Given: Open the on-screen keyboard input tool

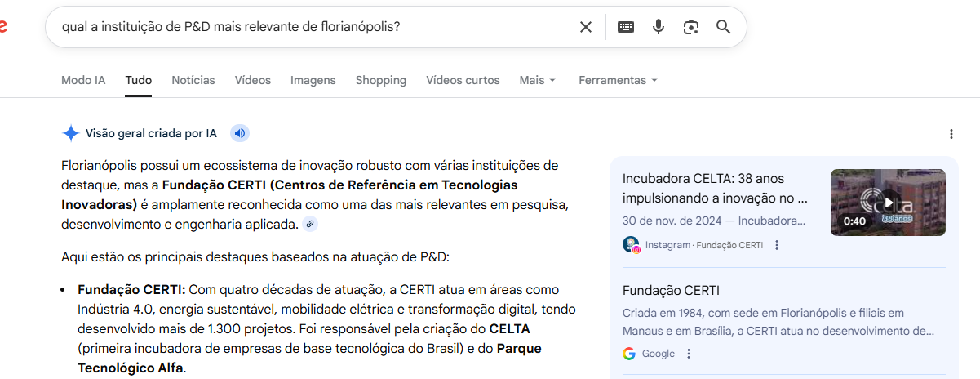Looking at the screenshot, I should 626,27.
